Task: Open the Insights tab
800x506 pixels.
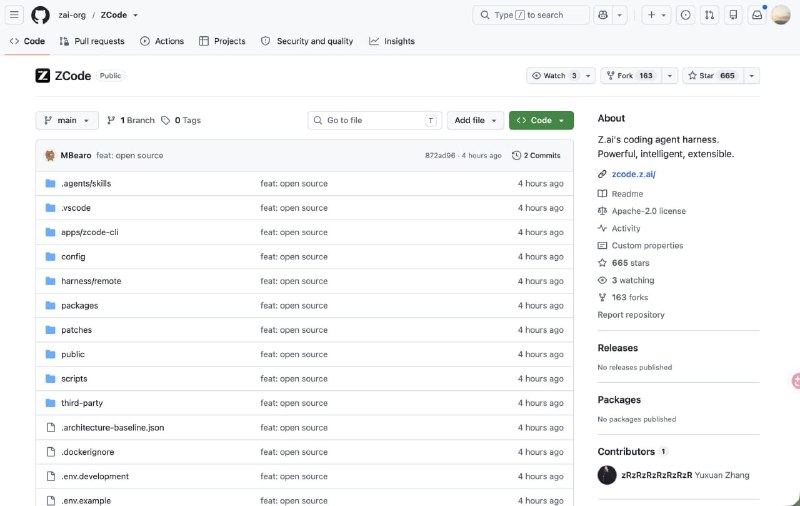Action: [392, 41]
